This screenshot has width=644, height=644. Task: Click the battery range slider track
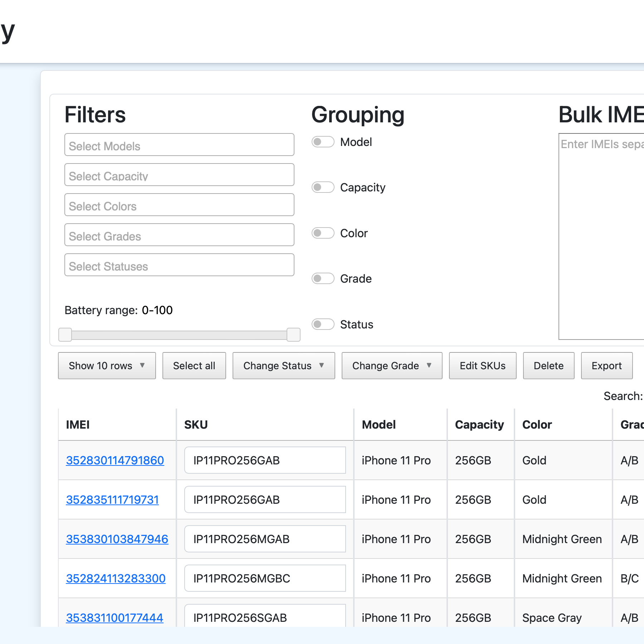179,335
